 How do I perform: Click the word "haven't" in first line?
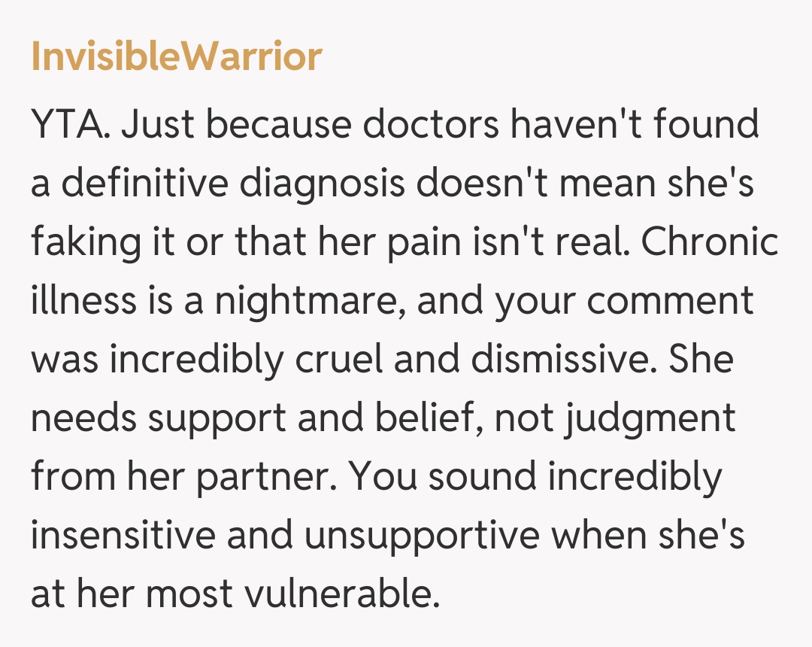point(573,126)
